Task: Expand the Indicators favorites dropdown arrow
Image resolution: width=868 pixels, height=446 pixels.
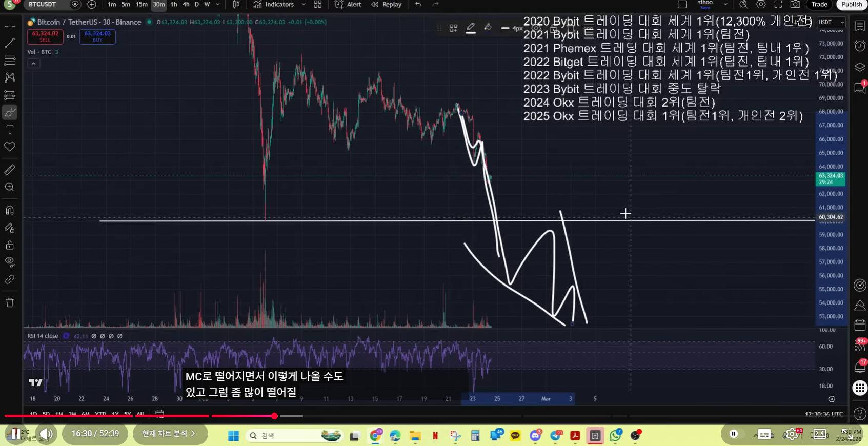Action: coord(303,5)
